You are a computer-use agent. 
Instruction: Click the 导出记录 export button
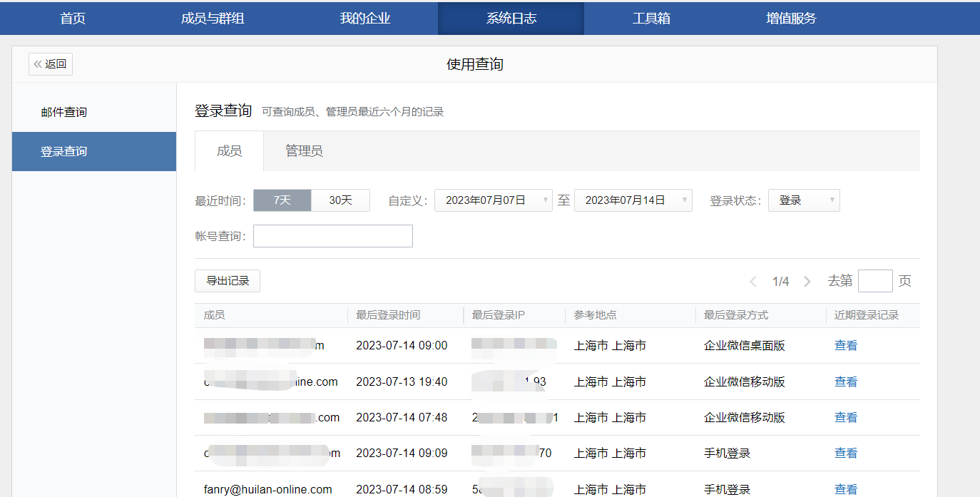228,281
